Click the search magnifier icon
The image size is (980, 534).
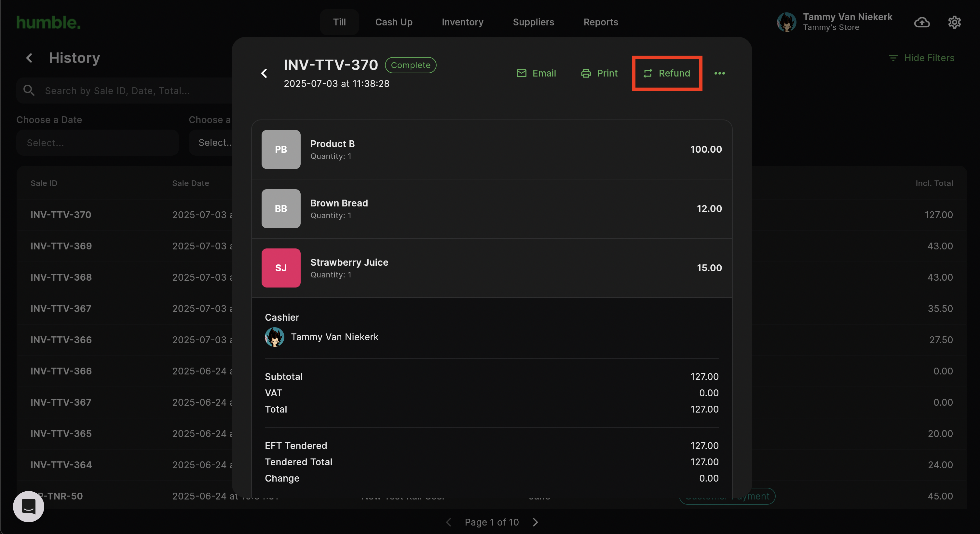click(x=29, y=91)
